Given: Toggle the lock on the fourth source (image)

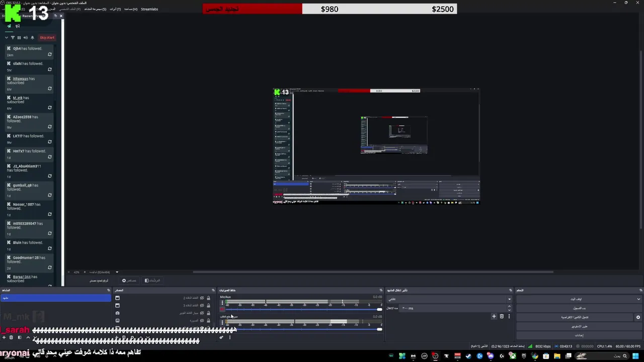Looking at the screenshot, I should (x=208, y=320).
